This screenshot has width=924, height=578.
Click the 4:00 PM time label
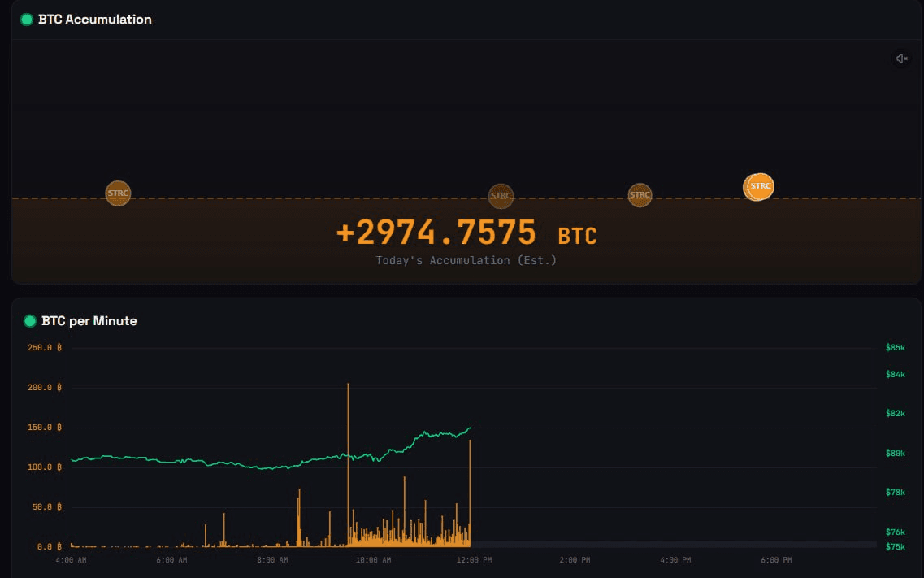[x=675, y=560]
